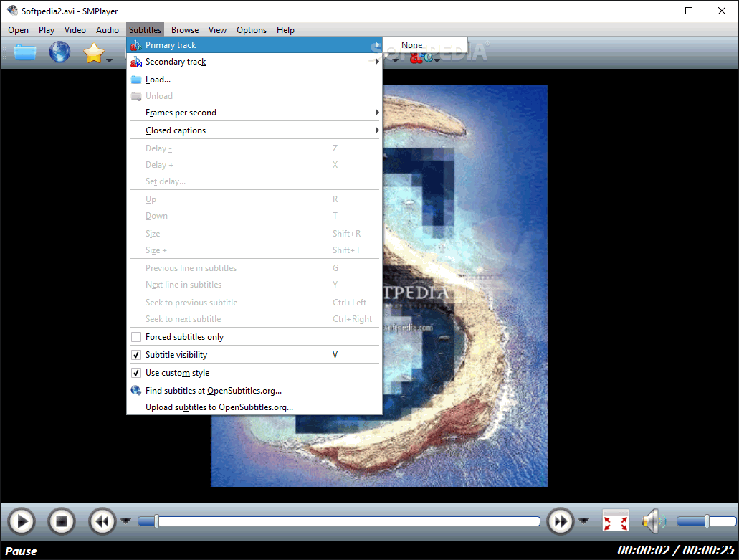Viewport: 739px width, 560px height.
Task: Mute audio via the speaker icon
Action: click(x=654, y=521)
